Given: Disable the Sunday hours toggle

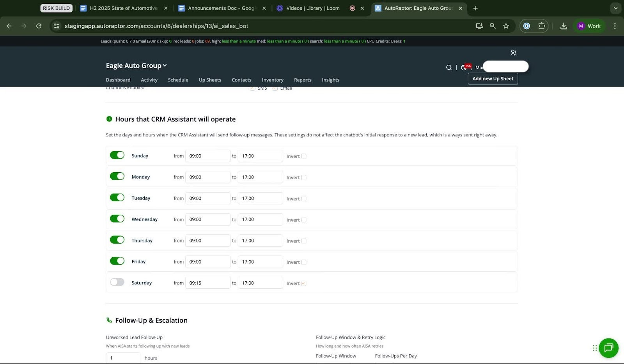Looking at the screenshot, I should (x=117, y=155).
